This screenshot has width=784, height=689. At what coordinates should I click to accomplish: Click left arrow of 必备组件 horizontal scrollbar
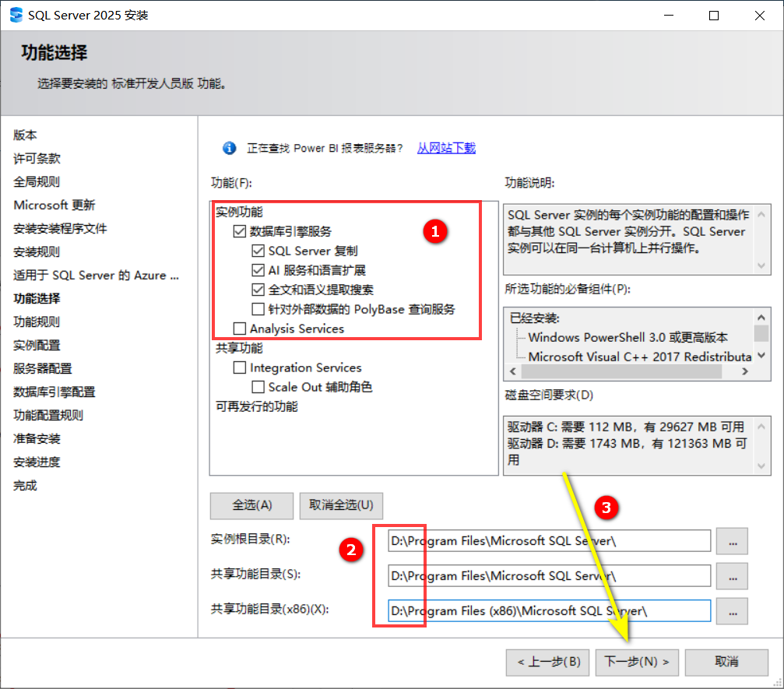(512, 371)
